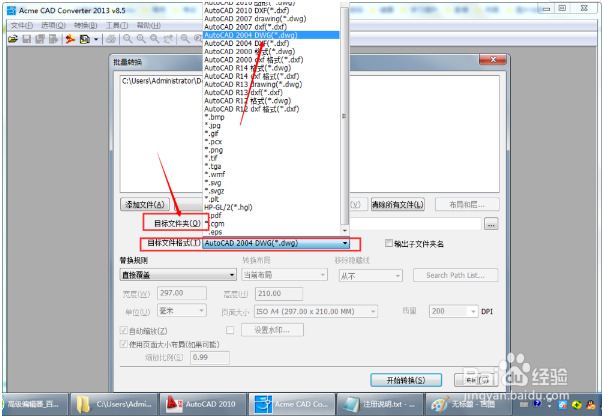Image resolution: width=602 pixels, height=417 pixels.
Task: Open the 转换(B) menu
Action: pyautogui.click(x=86, y=26)
